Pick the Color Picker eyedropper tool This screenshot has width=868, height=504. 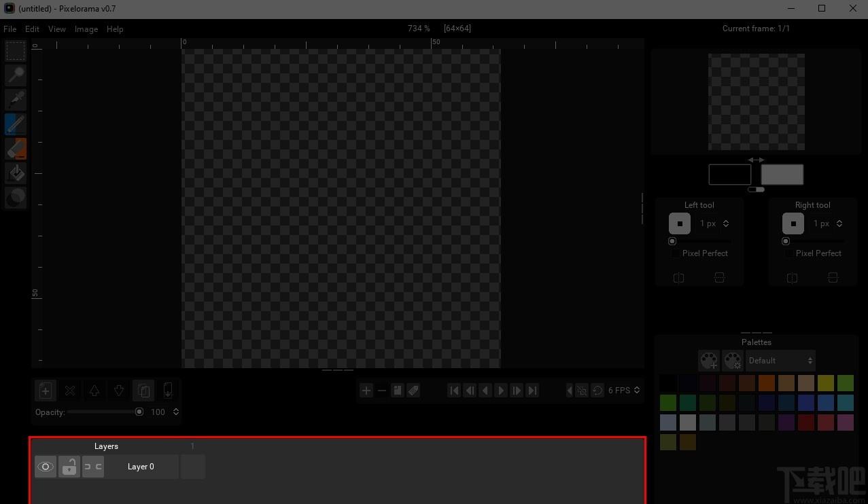[x=15, y=100]
